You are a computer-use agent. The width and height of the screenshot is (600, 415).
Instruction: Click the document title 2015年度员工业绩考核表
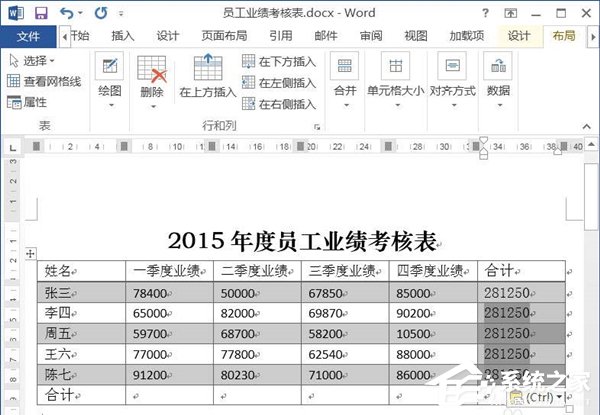click(302, 241)
